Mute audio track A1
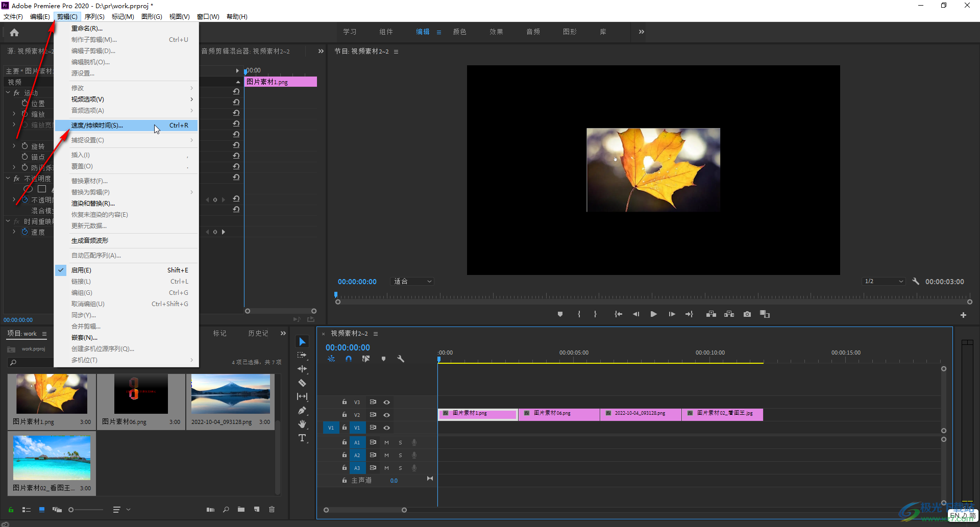Viewport: 980px width, 527px height. [386, 442]
